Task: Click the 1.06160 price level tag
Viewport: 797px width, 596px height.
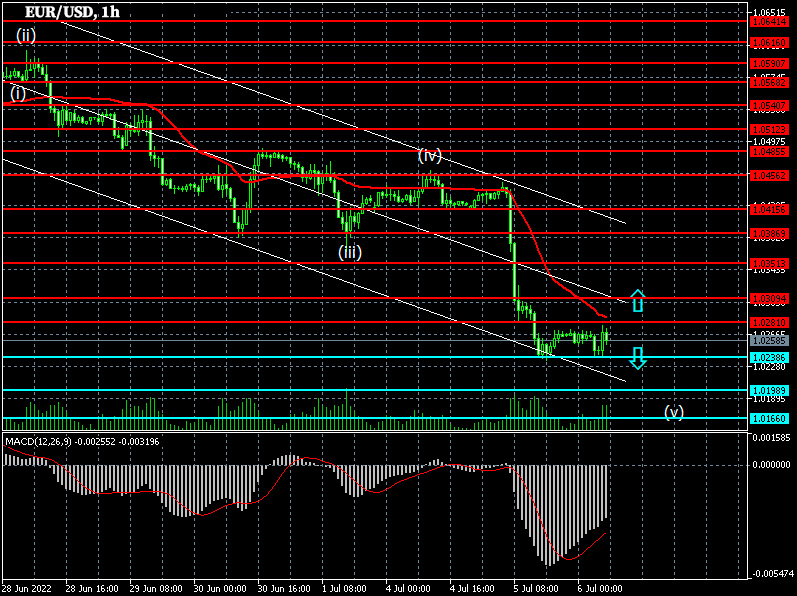Action: tap(770, 43)
